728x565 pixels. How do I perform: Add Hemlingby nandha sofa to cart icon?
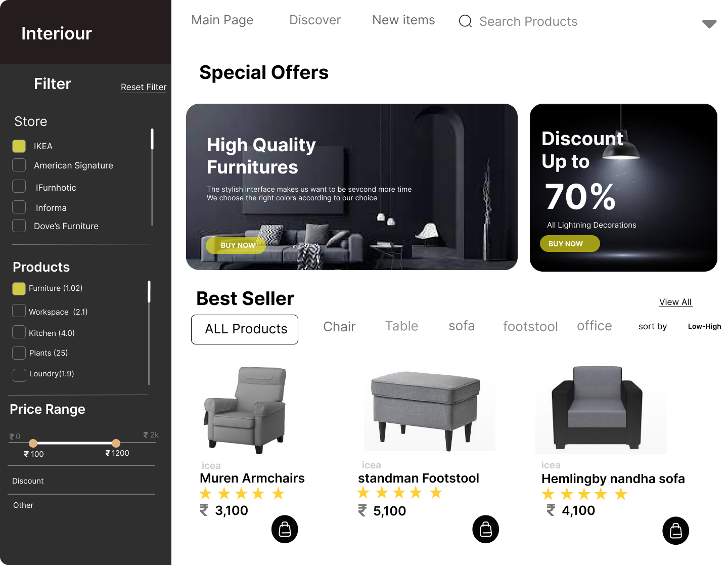[x=675, y=531]
